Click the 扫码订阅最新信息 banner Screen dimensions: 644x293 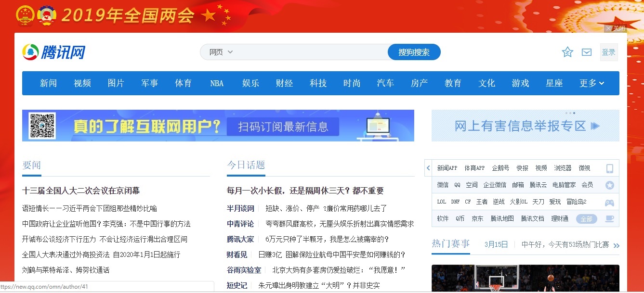point(218,126)
